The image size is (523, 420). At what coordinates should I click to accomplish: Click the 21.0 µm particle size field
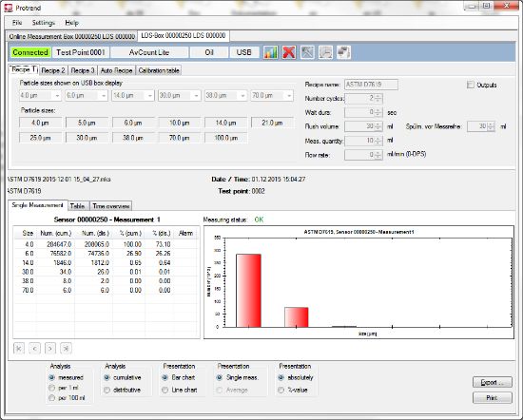point(272,123)
